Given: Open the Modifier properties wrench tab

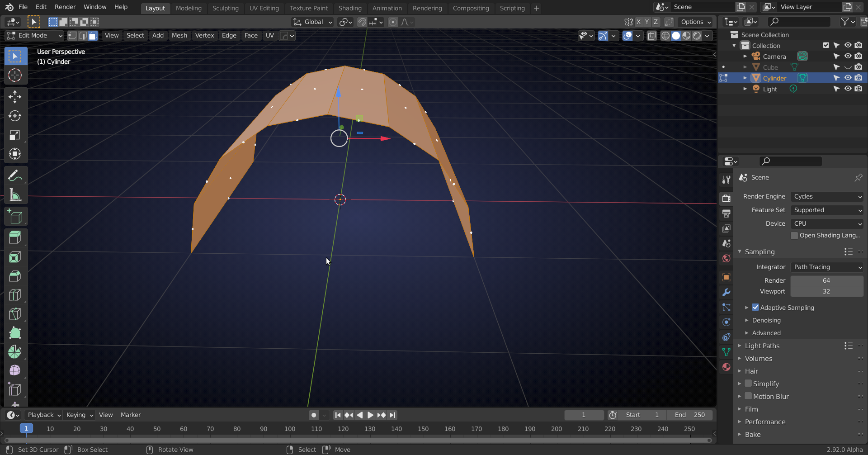Looking at the screenshot, I should click(x=726, y=292).
